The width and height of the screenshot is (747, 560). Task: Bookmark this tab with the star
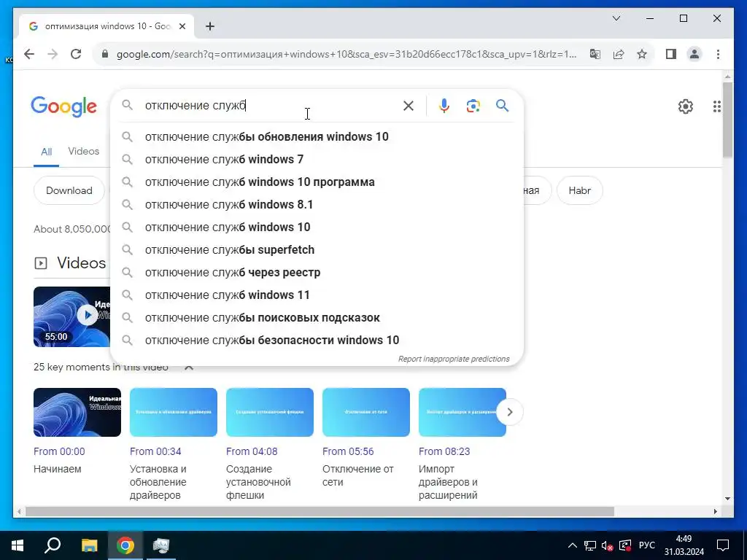642,54
